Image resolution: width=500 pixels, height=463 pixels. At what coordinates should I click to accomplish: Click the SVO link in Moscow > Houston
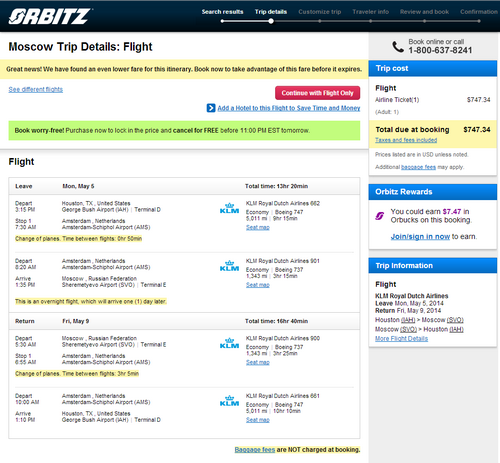[x=408, y=329]
